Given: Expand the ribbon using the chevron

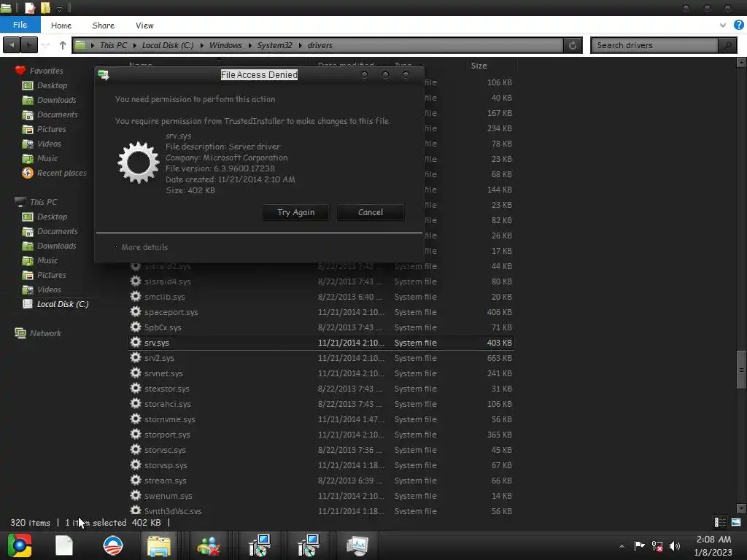Looking at the screenshot, I should coord(723,26).
